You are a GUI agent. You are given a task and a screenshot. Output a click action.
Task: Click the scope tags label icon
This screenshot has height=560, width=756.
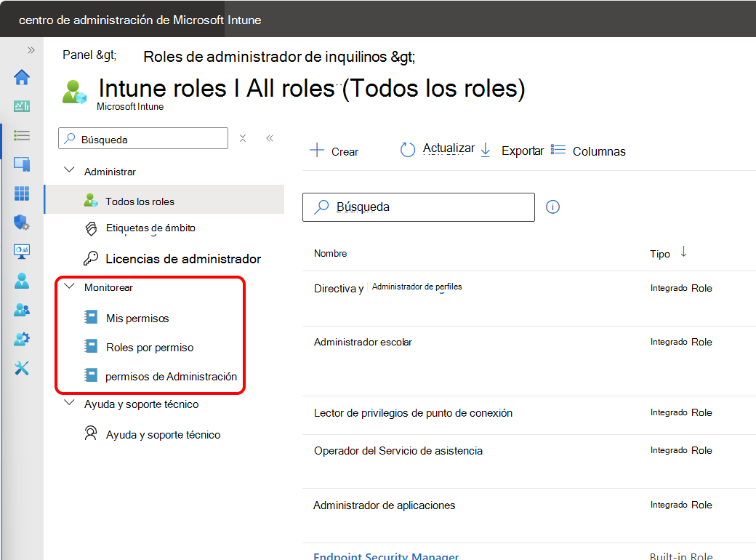(91, 228)
